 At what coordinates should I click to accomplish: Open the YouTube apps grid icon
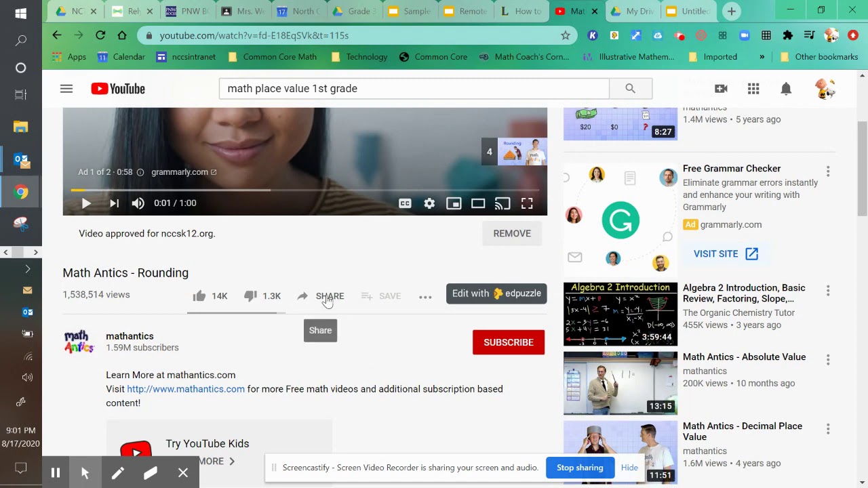[x=753, y=89]
